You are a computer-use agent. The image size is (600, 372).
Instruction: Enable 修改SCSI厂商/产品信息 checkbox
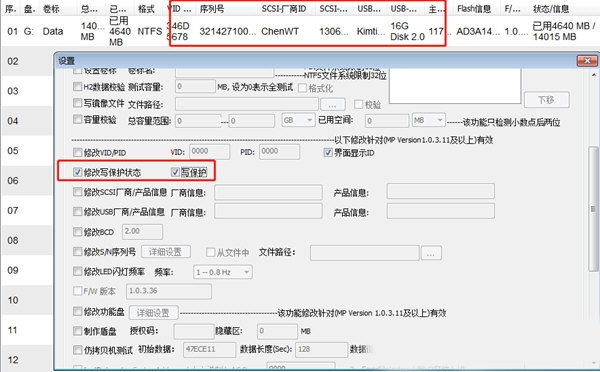[x=78, y=192]
